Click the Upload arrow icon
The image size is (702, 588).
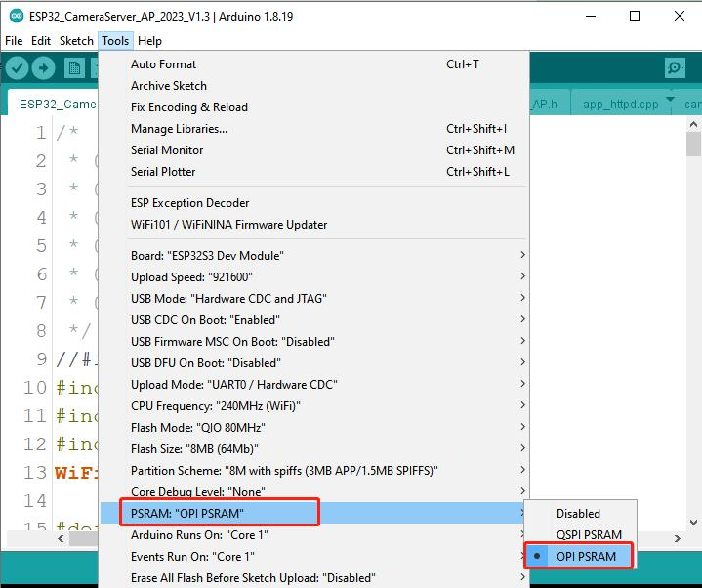[43, 68]
